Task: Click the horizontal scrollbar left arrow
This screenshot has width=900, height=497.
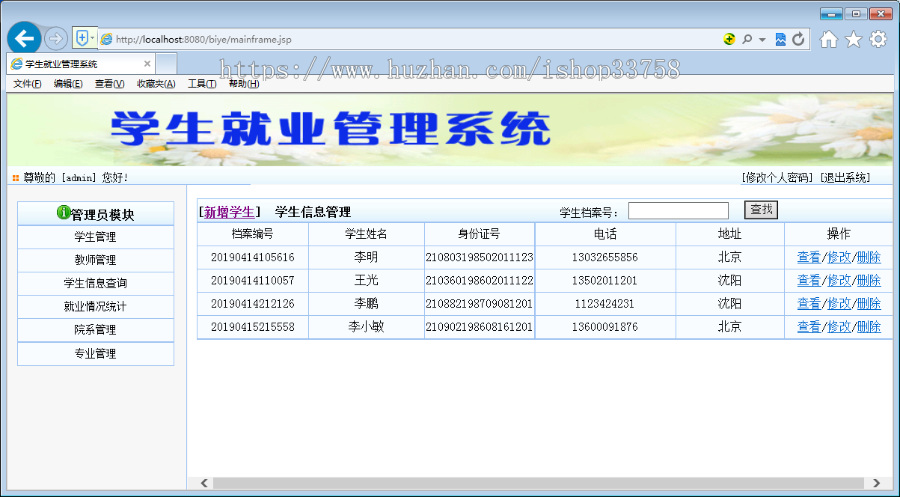Action: tap(204, 483)
